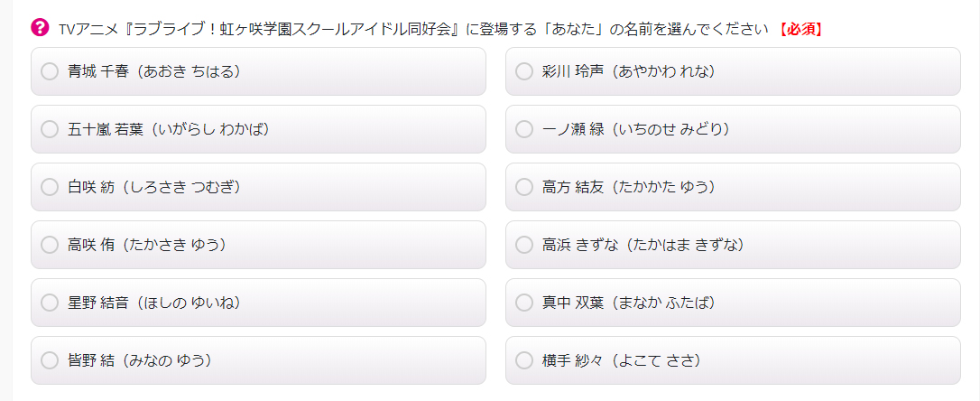Select the 高咲 侑 radio button
980x401 pixels.
[x=50, y=245]
